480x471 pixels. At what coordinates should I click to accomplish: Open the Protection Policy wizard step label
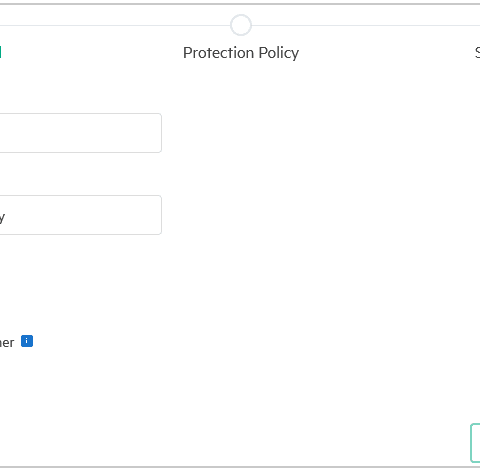[x=241, y=53]
